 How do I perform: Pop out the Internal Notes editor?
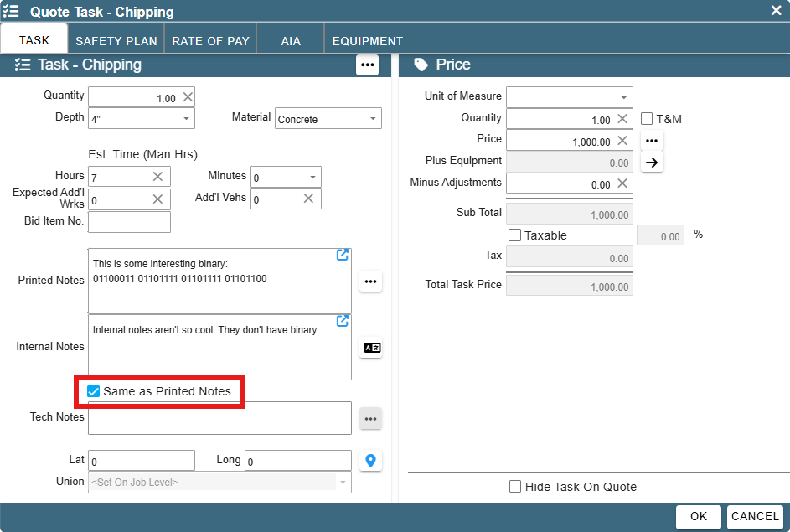[x=343, y=321]
